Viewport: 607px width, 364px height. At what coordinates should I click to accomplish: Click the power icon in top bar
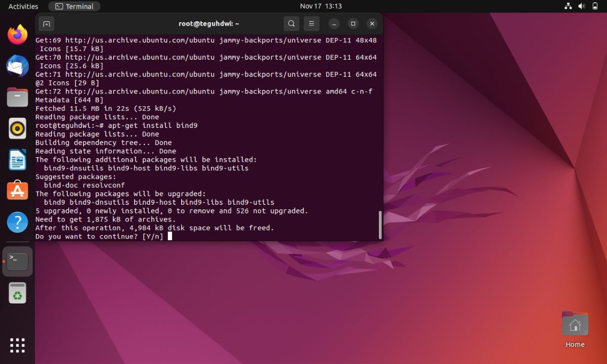tap(595, 7)
